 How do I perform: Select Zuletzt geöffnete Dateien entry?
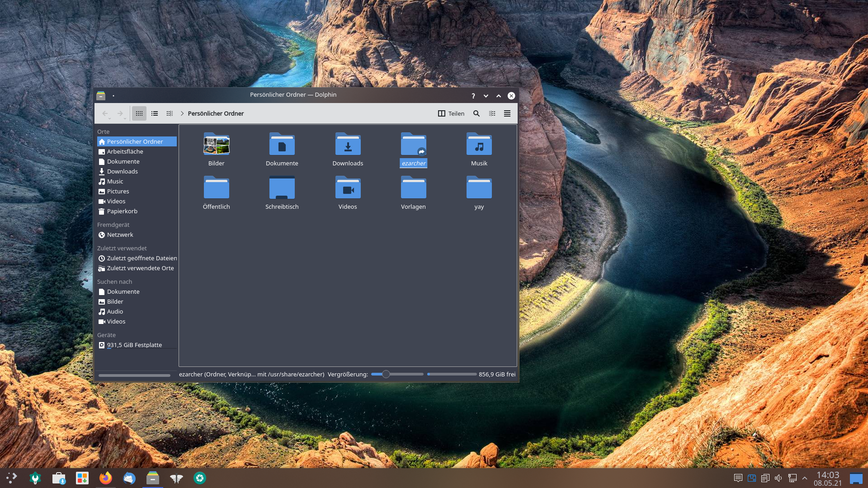(x=142, y=258)
